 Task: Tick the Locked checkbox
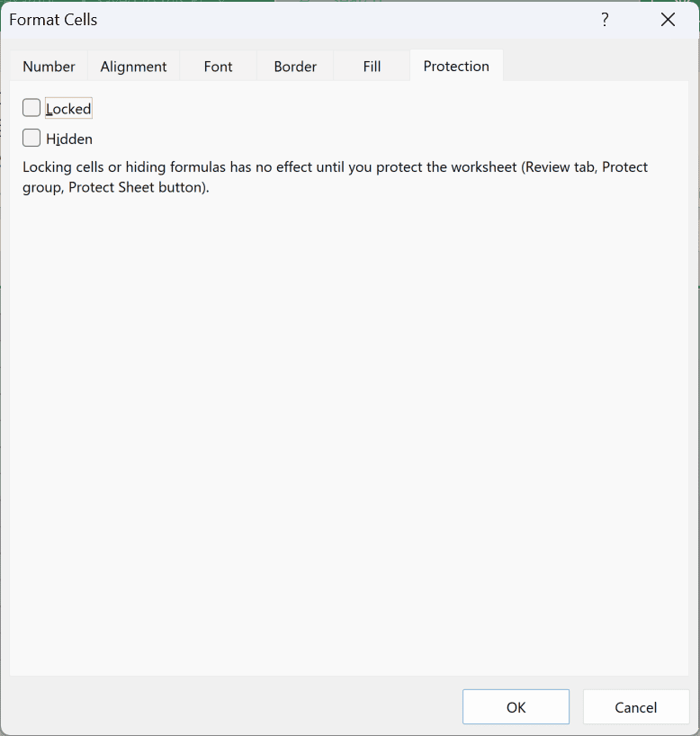click(x=31, y=108)
